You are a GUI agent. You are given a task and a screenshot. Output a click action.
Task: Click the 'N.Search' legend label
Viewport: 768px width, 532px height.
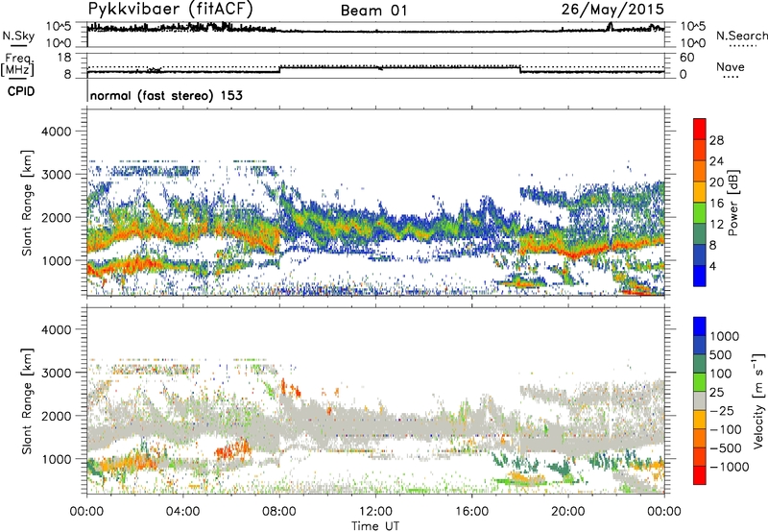pos(742,36)
